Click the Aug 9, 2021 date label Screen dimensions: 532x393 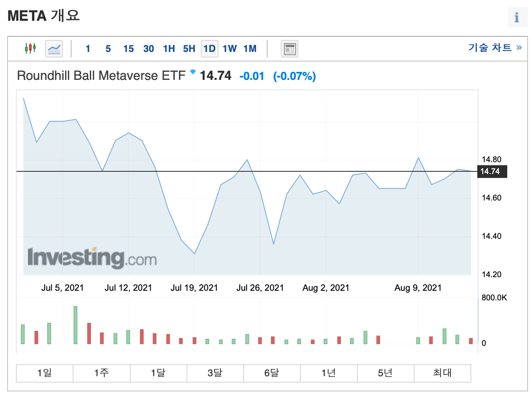tap(418, 288)
